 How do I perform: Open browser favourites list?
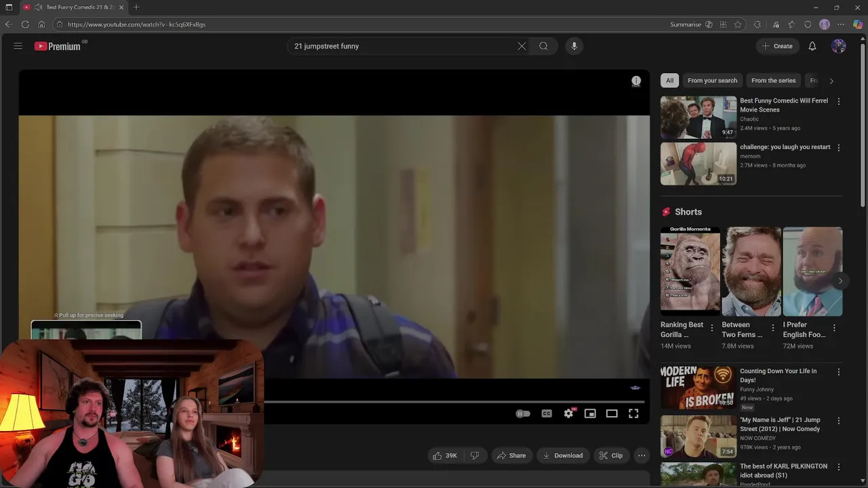click(791, 24)
